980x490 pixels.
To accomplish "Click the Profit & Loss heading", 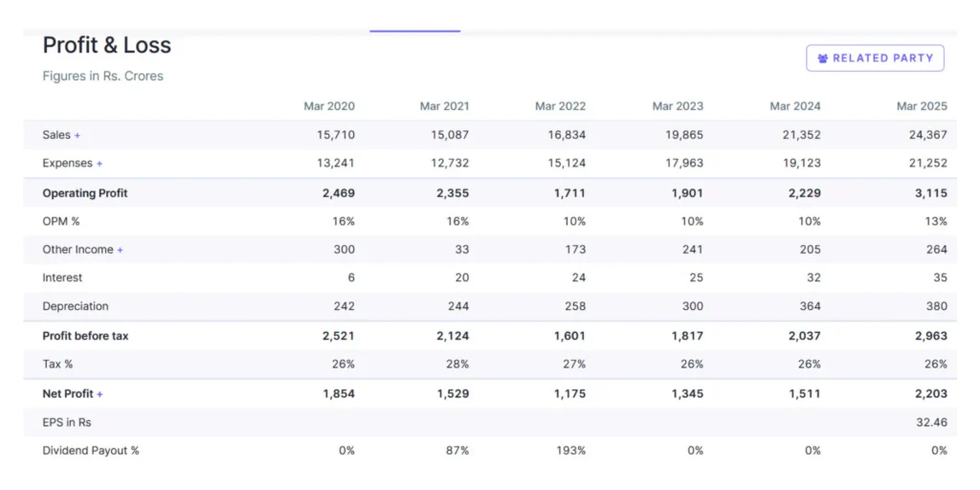I will point(107,45).
